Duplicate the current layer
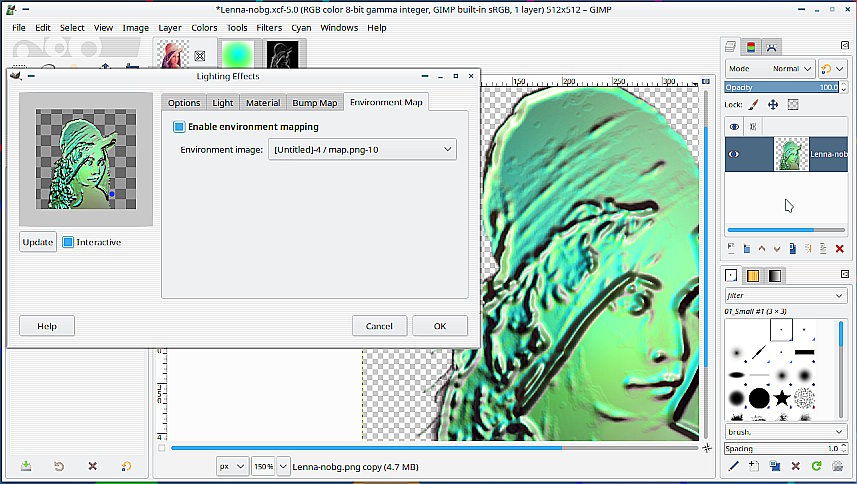The width and height of the screenshot is (857, 484). [x=793, y=249]
